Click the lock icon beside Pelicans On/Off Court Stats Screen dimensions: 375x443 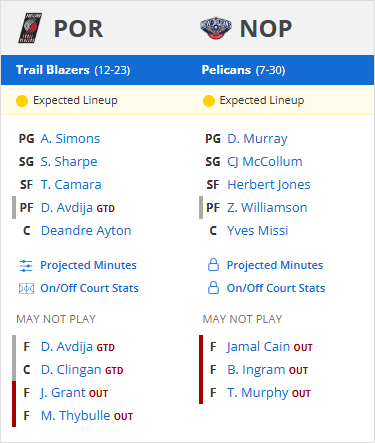tap(213, 288)
